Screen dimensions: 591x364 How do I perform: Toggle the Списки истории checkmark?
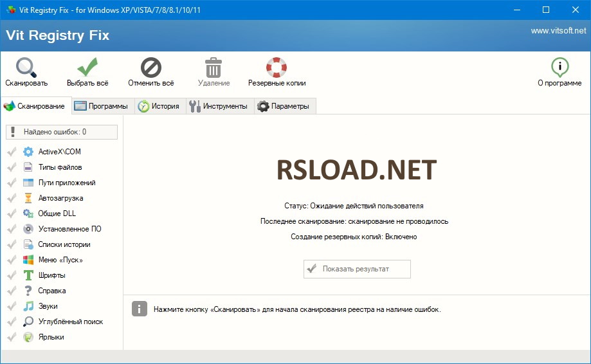point(12,244)
